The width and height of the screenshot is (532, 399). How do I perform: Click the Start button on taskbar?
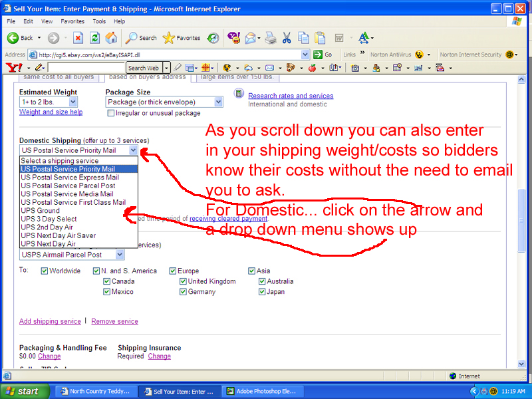pyautogui.click(x=23, y=391)
